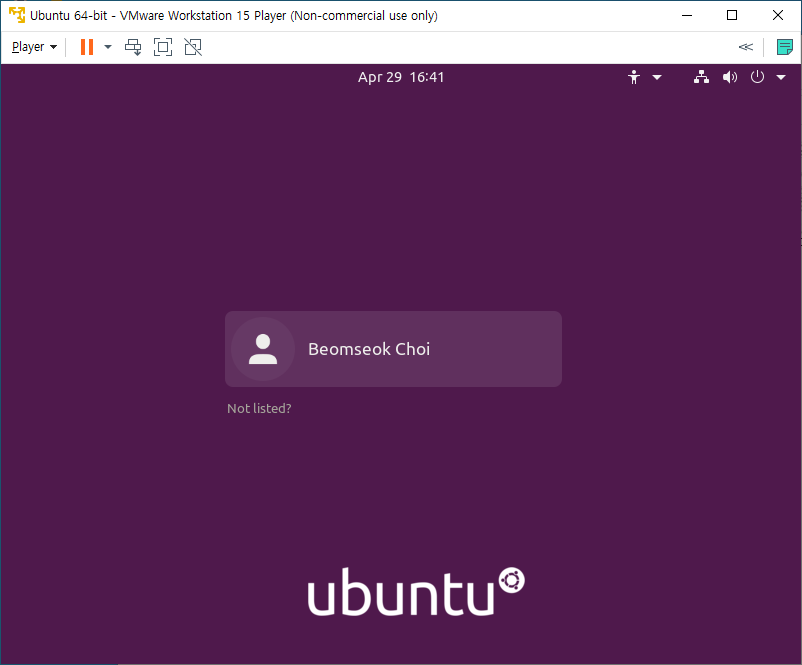Screen dimensions: 802x665
Task: Enter full screen mode
Action: [x=163, y=47]
